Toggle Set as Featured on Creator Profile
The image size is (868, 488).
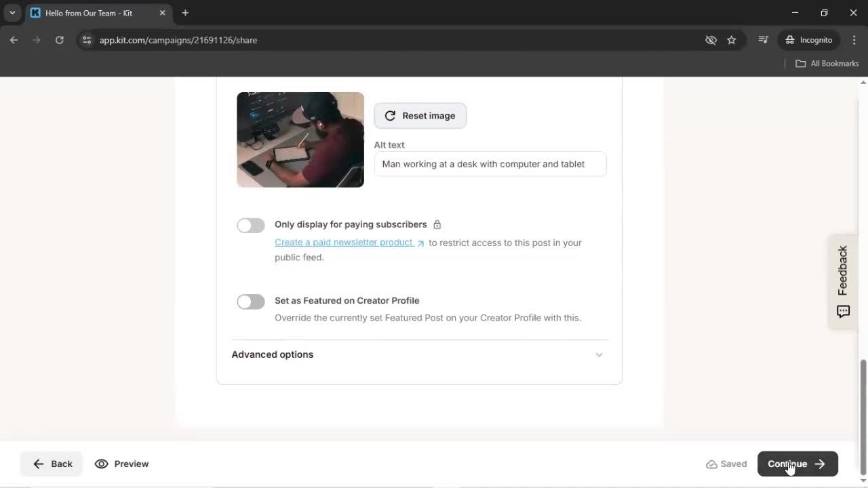click(250, 301)
